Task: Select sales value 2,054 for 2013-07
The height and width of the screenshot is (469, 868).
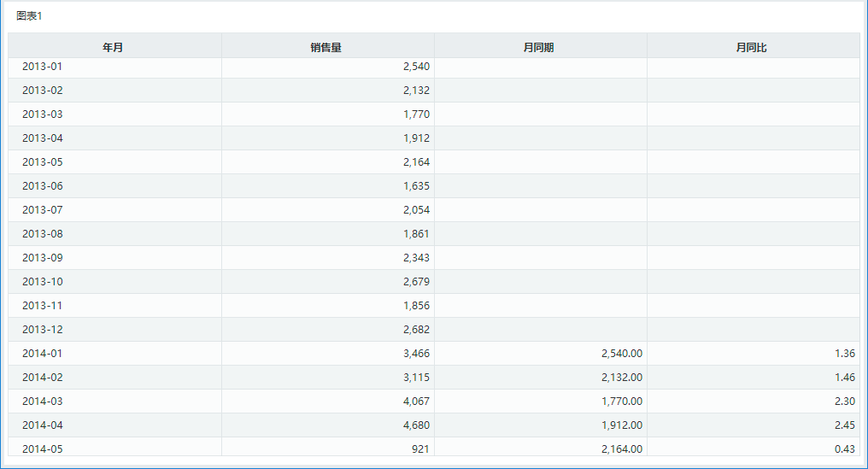Action: coord(416,210)
